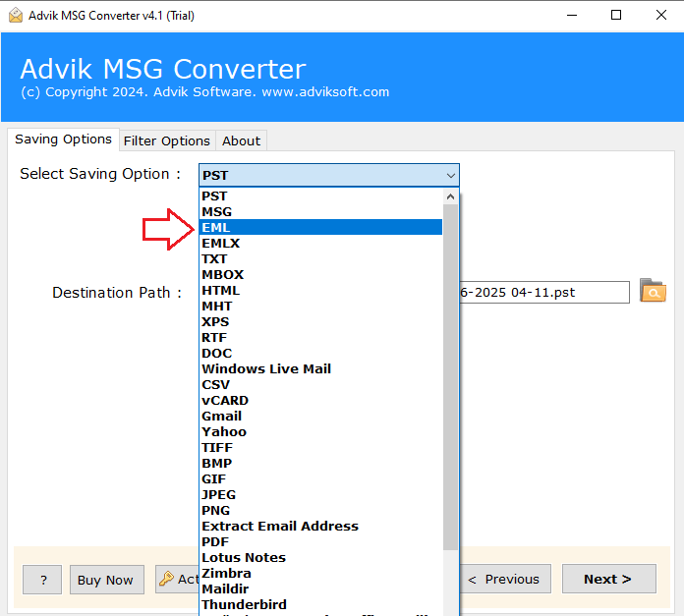The width and height of the screenshot is (684, 616).
Task: Pick MBOX as saving option
Action: [x=320, y=274]
